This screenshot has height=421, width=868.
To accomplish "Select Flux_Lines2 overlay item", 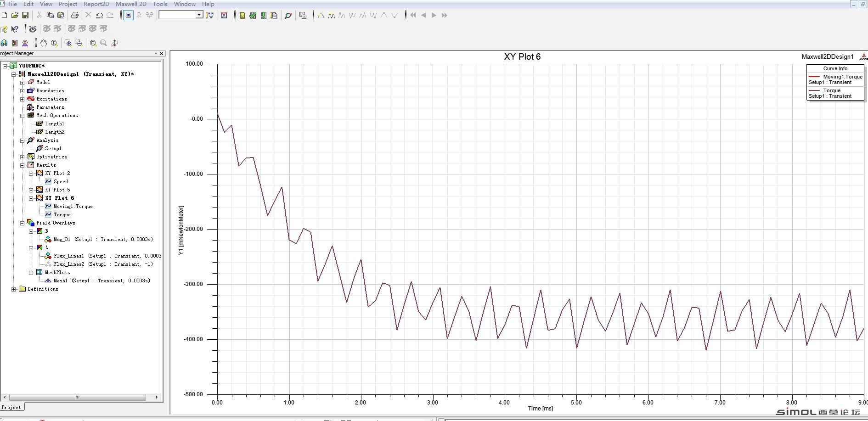I will coord(103,264).
